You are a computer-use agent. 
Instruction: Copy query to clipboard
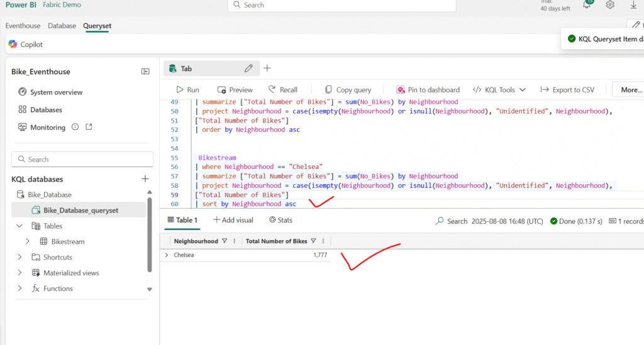pyautogui.click(x=348, y=89)
